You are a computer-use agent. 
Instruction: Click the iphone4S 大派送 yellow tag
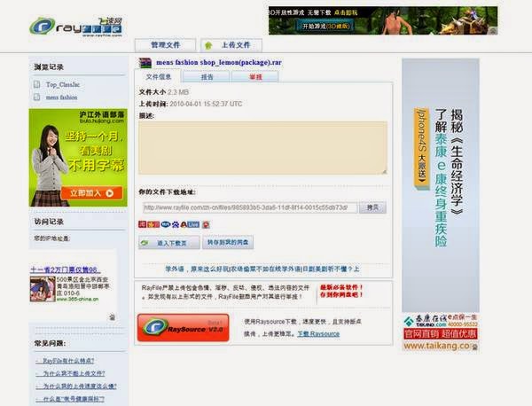click(421, 147)
